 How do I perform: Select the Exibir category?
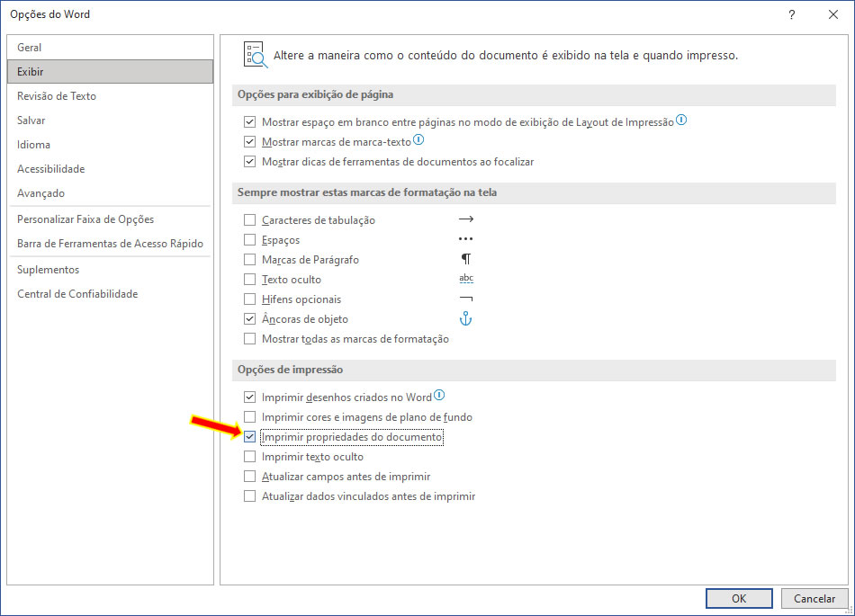point(110,71)
